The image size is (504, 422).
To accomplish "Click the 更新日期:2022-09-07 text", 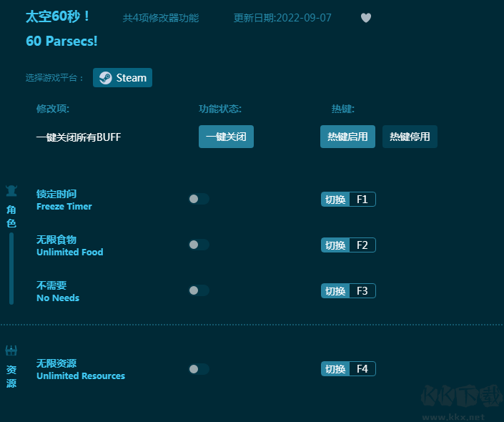I will pyautogui.click(x=282, y=18).
